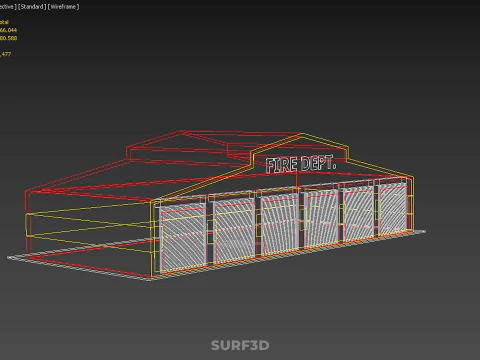Select the FIRE DEPT. text object
This screenshot has height=360, width=480.
(x=301, y=164)
